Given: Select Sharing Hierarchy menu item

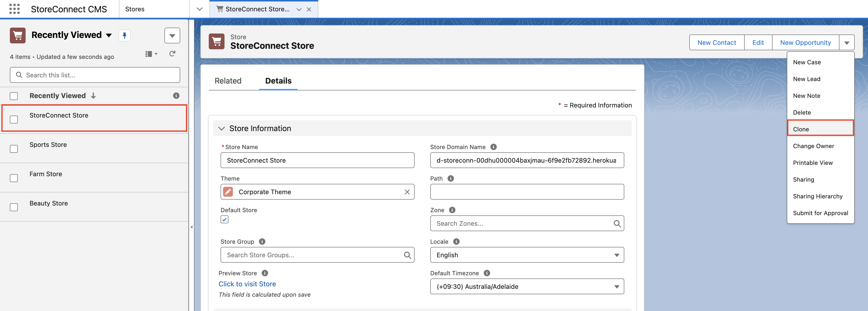Looking at the screenshot, I should (x=820, y=196).
